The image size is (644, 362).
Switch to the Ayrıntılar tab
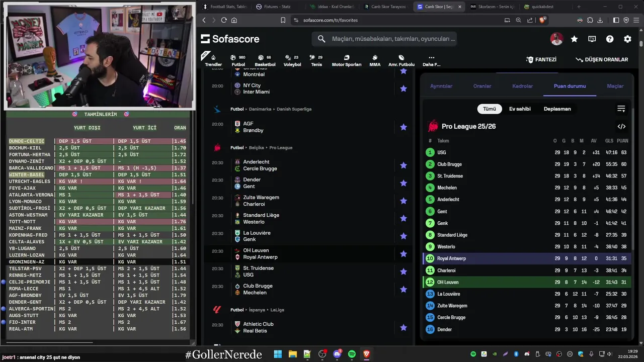tap(441, 86)
